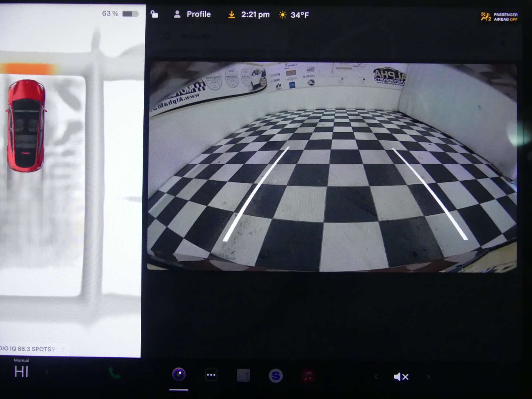Raise cabin temperature with the right chevron

pyautogui.click(x=47, y=372)
